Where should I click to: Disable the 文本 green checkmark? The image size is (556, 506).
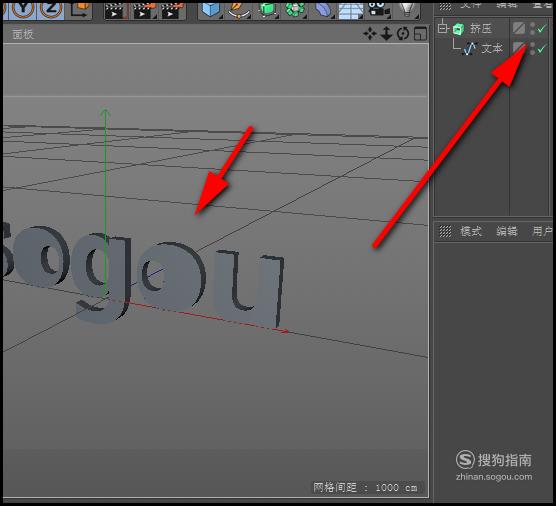541,49
